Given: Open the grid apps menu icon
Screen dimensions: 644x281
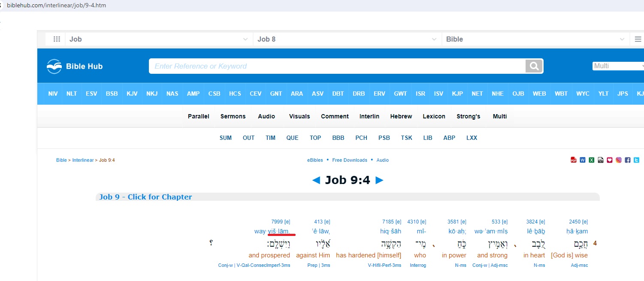Looking at the screenshot, I should tap(57, 39).
